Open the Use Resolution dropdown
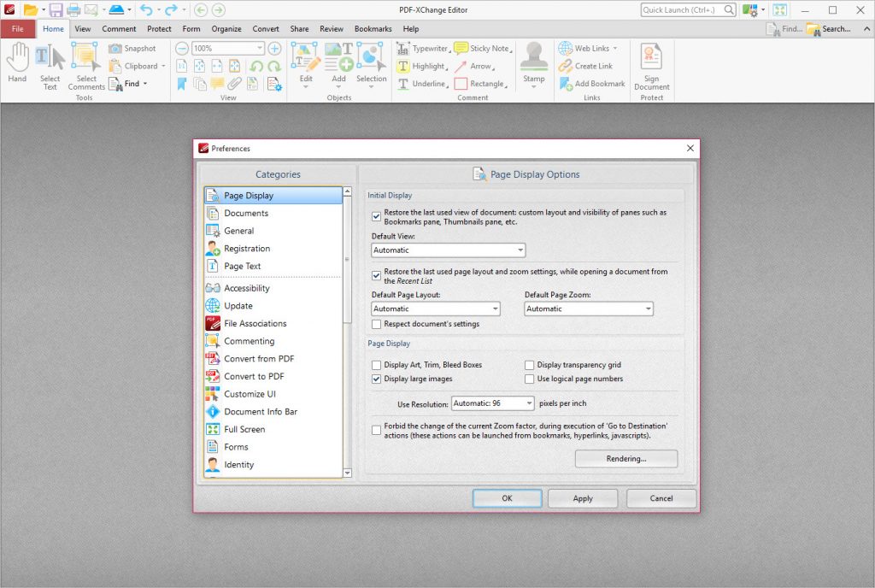Viewport: 875px width, 588px height. point(493,403)
